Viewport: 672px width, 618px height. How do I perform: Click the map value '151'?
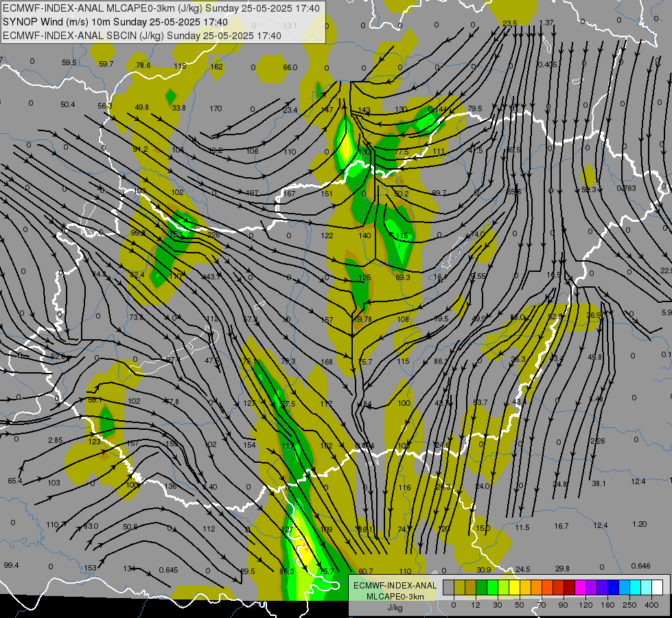click(327, 194)
